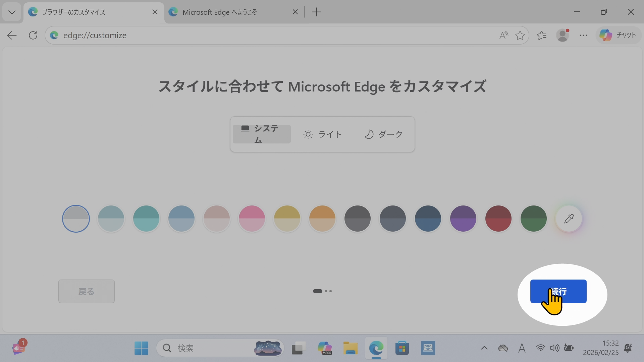
Task: Pick a custom color with the eyedropper
Action: pyautogui.click(x=569, y=219)
